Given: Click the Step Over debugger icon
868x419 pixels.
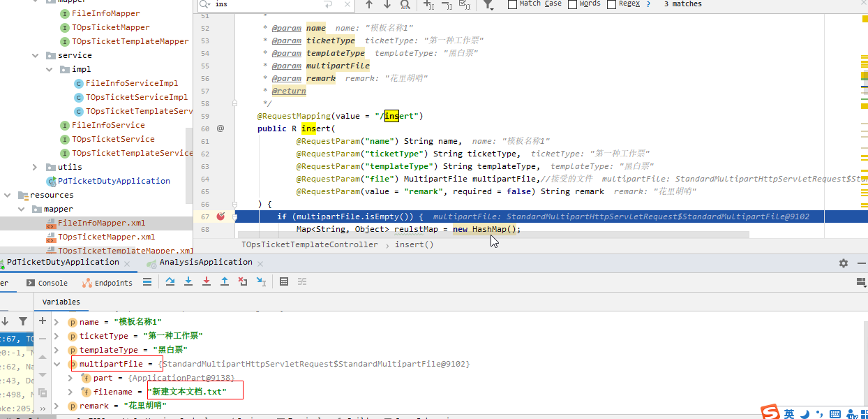Looking at the screenshot, I should [x=170, y=282].
